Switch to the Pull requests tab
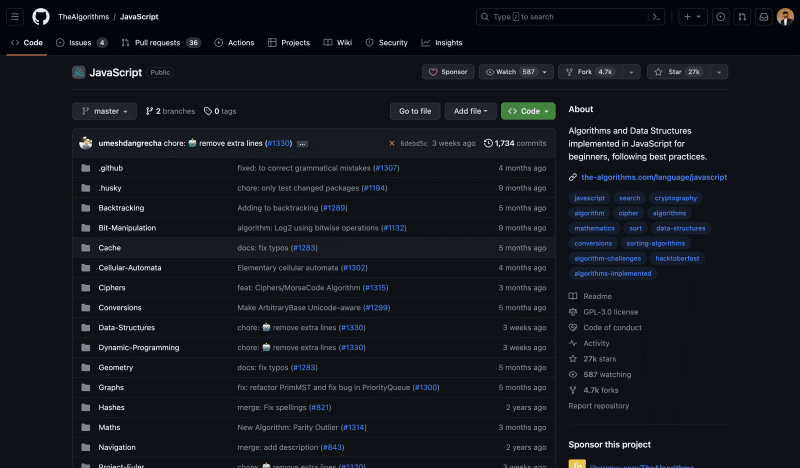 161,43
